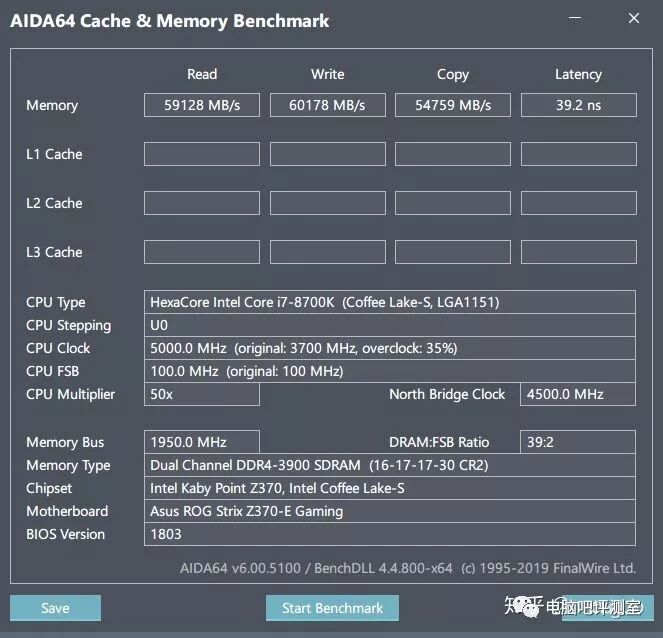Click Motherboard value Asus ROG Strix Z370-E
The image size is (663, 638).
[x=390, y=511]
